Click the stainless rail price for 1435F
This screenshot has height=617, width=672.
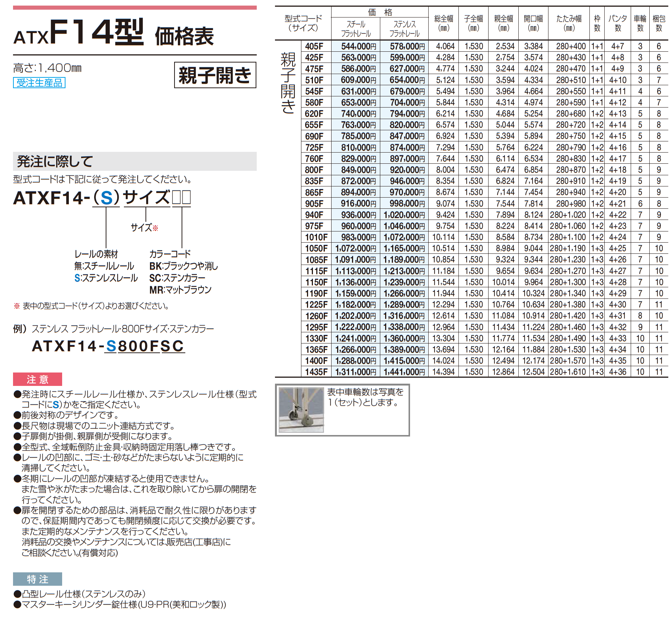[404, 372]
